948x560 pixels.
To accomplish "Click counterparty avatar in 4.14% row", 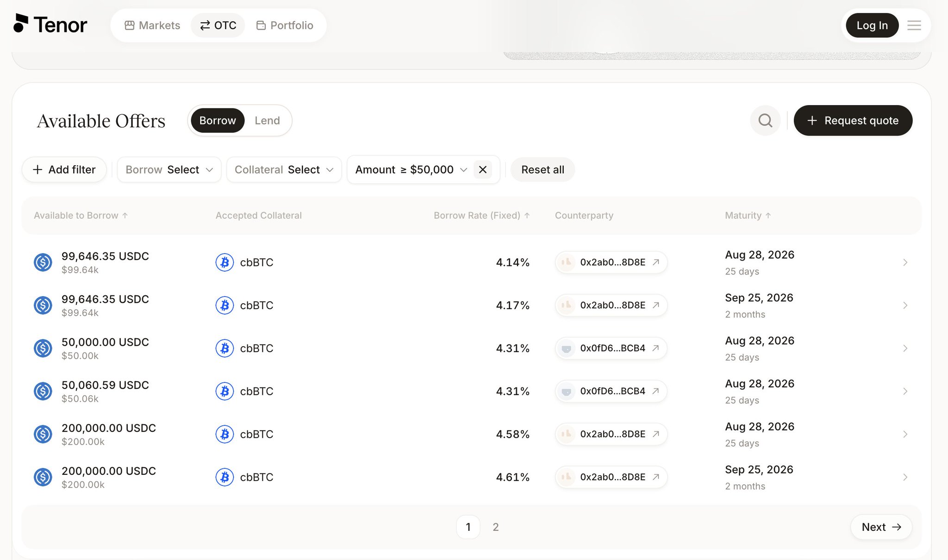I will point(566,262).
